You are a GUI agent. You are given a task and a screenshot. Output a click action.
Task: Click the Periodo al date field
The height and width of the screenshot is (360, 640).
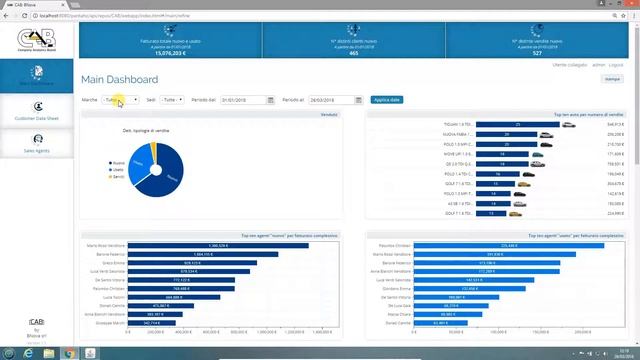(331, 100)
